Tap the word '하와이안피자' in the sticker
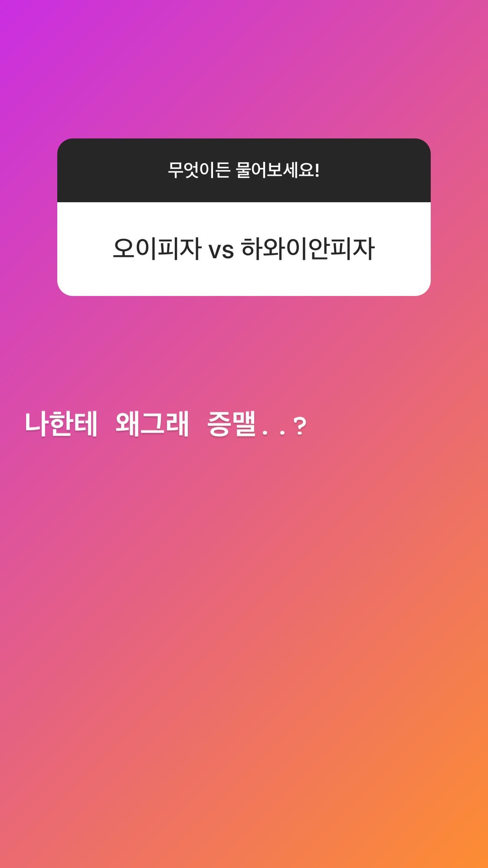This screenshot has height=868, width=488. point(308,249)
